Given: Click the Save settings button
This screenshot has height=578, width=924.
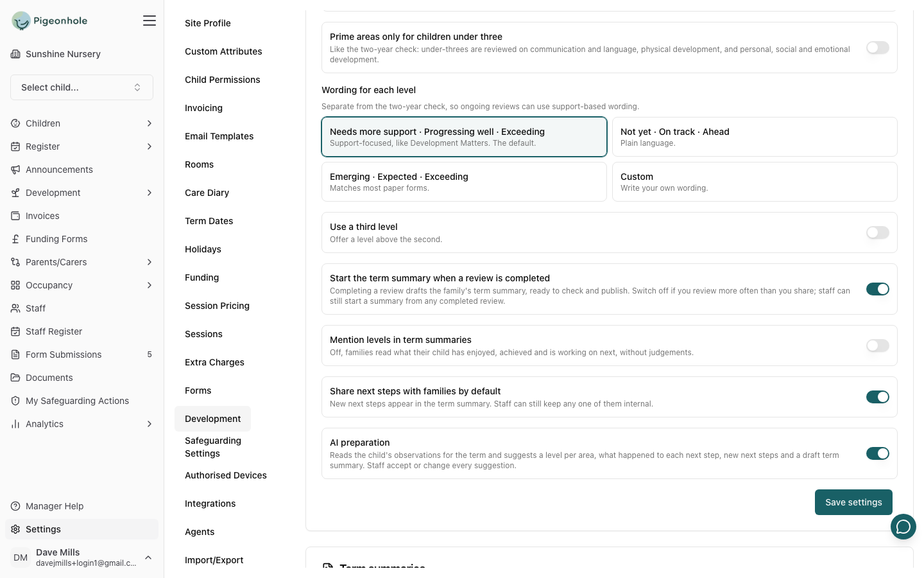Looking at the screenshot, I should point(853,502).
